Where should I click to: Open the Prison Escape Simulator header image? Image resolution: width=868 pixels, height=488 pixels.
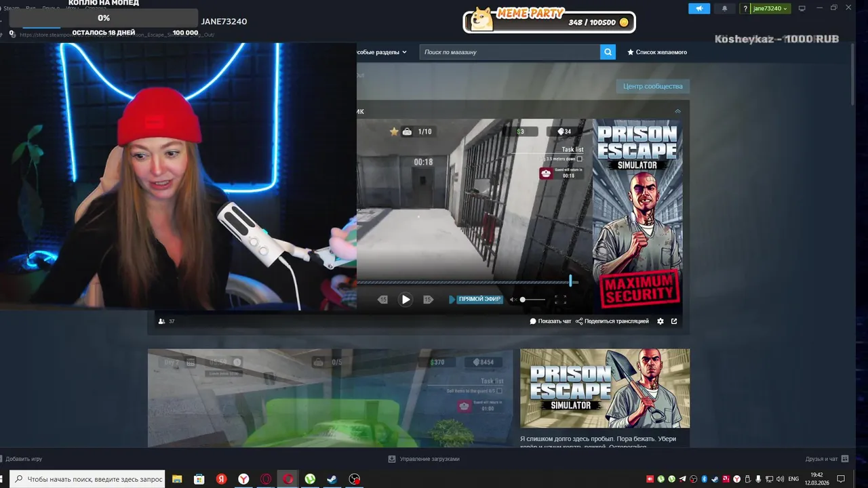[605, 388]
